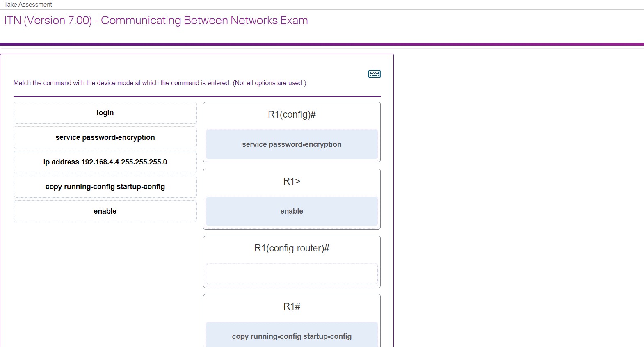Click the keyboard accessibility icon
Screen dimensions: 644x347
(x=374, y=74)
